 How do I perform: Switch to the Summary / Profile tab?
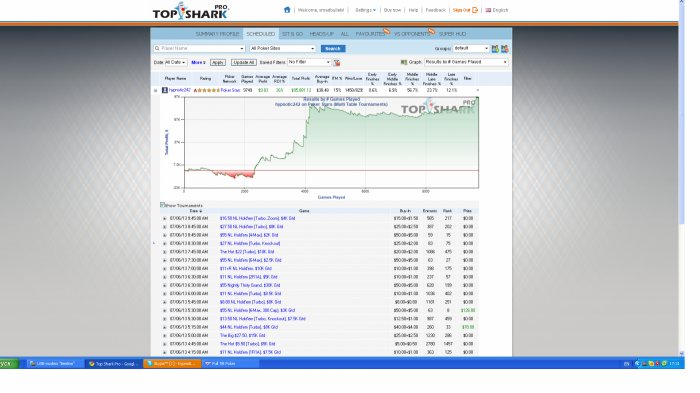click(x=217, y=34)
